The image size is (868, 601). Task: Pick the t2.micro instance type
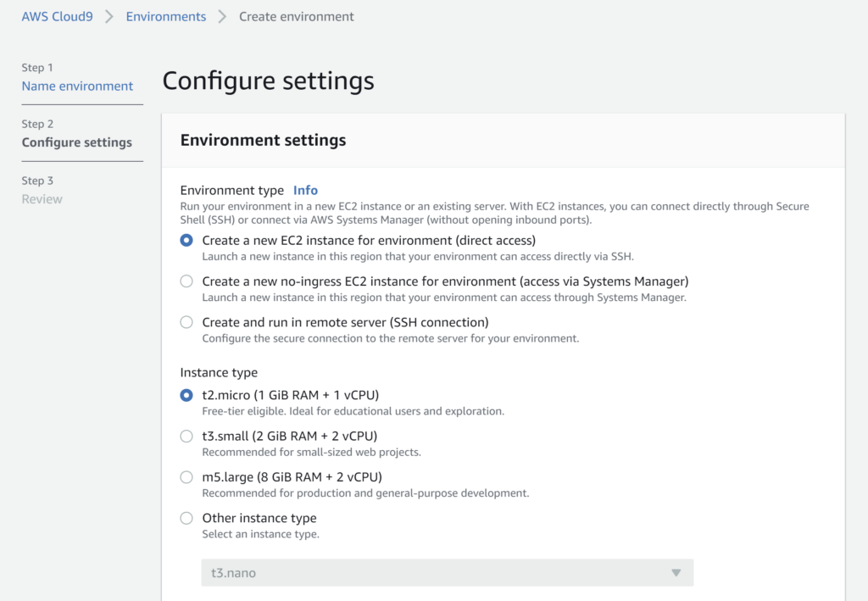click(x=186, y=395)
